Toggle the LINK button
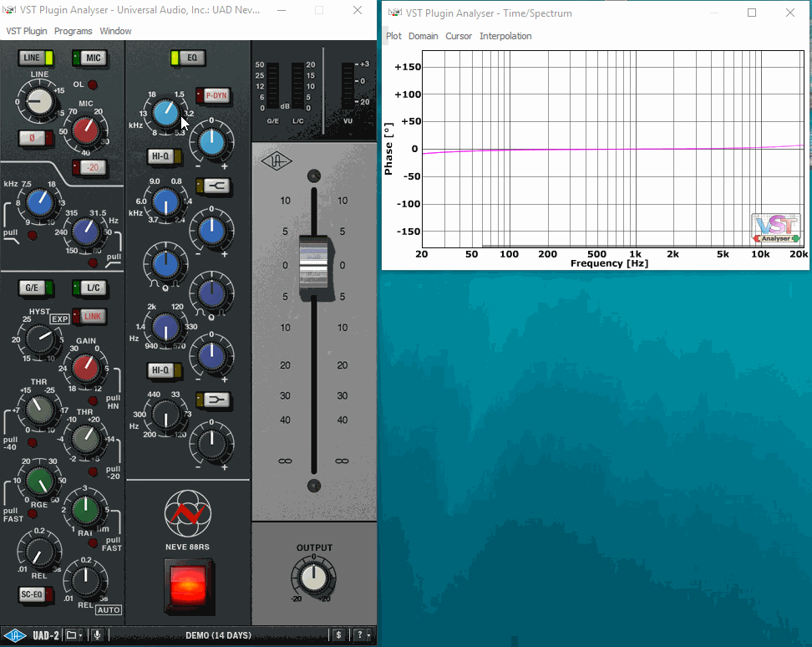Screen dimensions: 812x647 coord(89,316)
